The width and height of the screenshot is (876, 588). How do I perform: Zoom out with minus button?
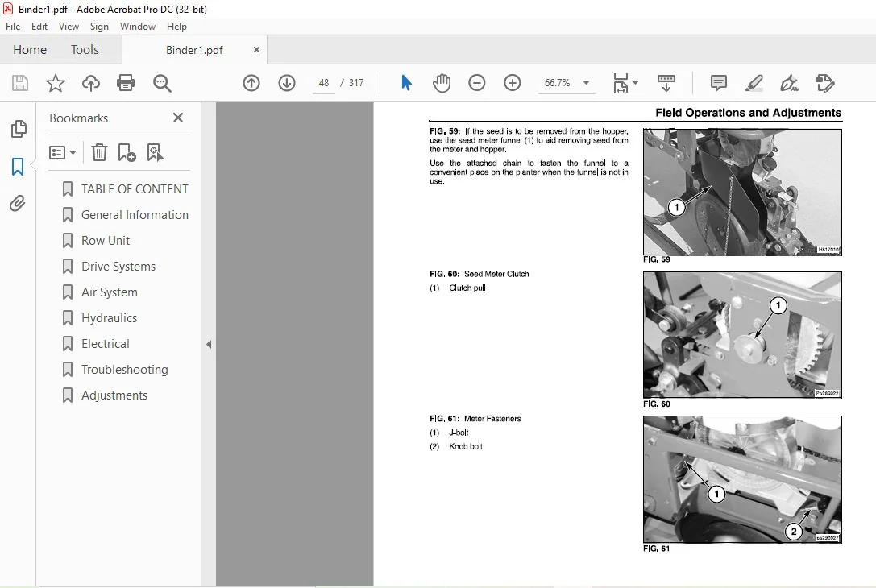tap(476, 83)
